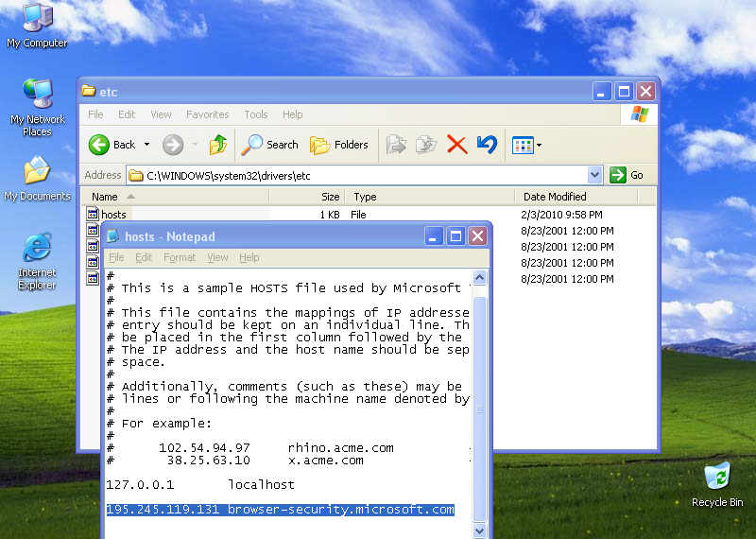756x539 pixels.
Task: Open File menu in Notepad
Action: pos(116,257)
